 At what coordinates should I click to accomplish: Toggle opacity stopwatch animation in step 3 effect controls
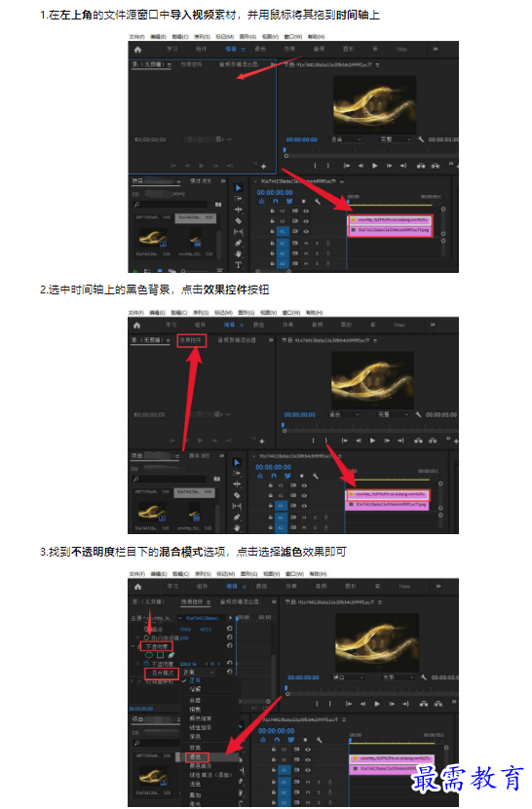coord(146,664)
